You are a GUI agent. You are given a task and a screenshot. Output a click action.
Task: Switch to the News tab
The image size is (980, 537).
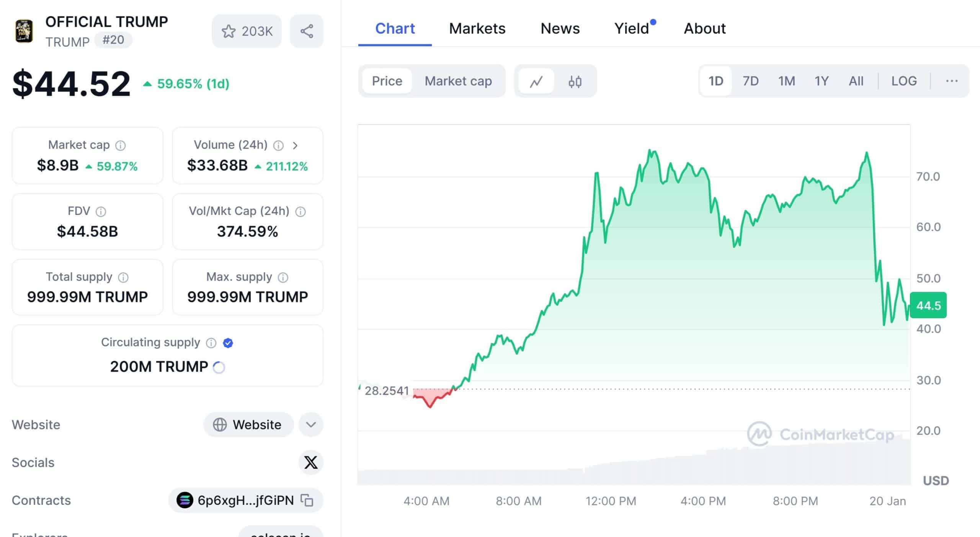pos(560,29)
